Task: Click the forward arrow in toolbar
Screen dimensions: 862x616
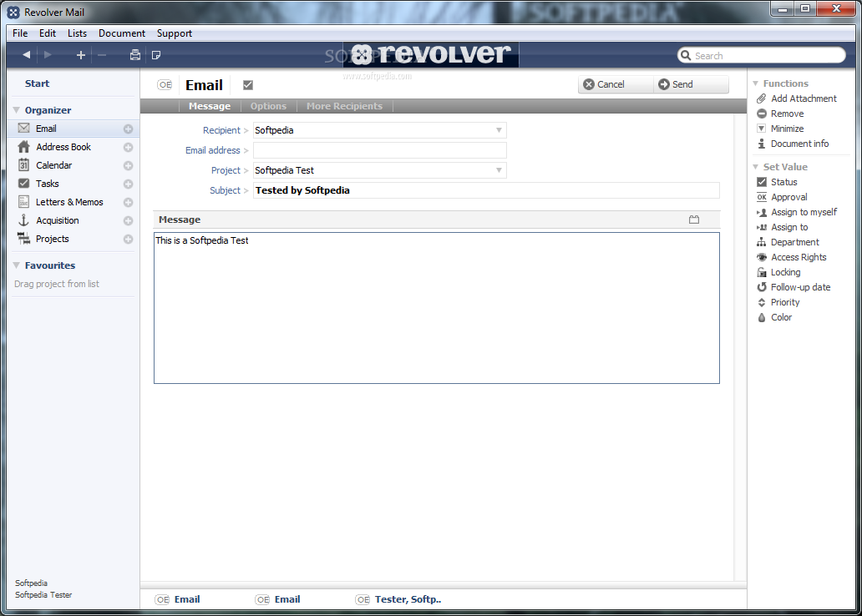Action: tap(48, 55)
